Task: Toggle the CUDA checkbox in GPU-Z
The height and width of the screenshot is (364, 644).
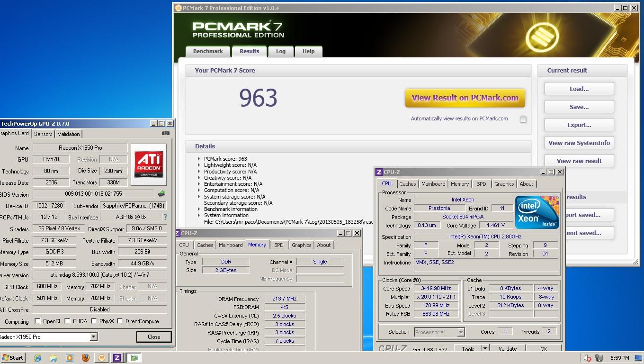Action: [67, 321]
